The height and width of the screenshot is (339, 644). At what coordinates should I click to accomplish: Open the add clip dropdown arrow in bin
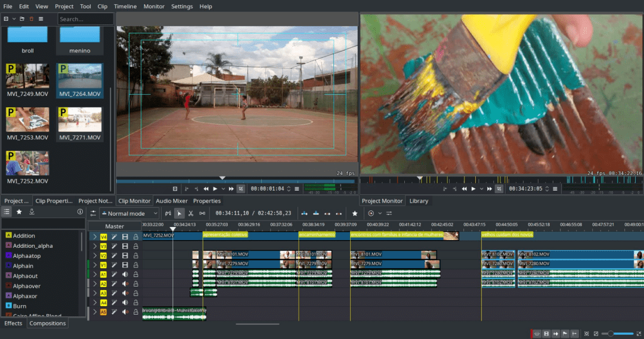14,19
